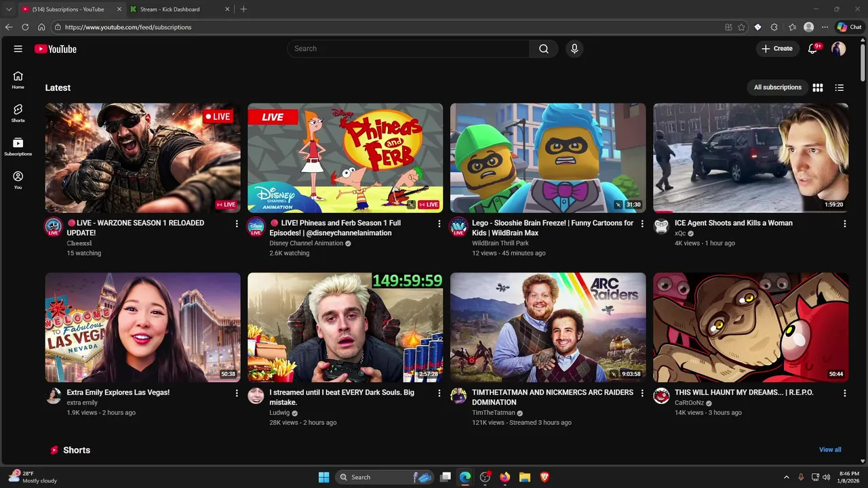Open Firefox from the taskbar

coord(505,477)
